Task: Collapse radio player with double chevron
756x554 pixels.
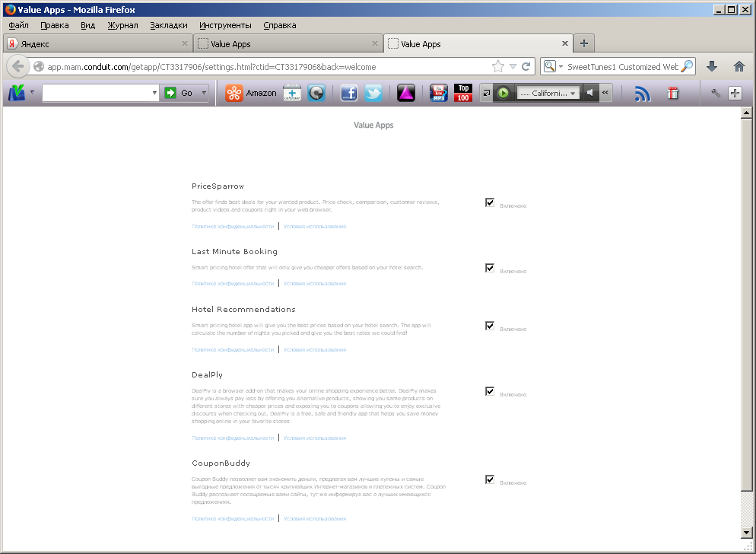Action: 605,93
